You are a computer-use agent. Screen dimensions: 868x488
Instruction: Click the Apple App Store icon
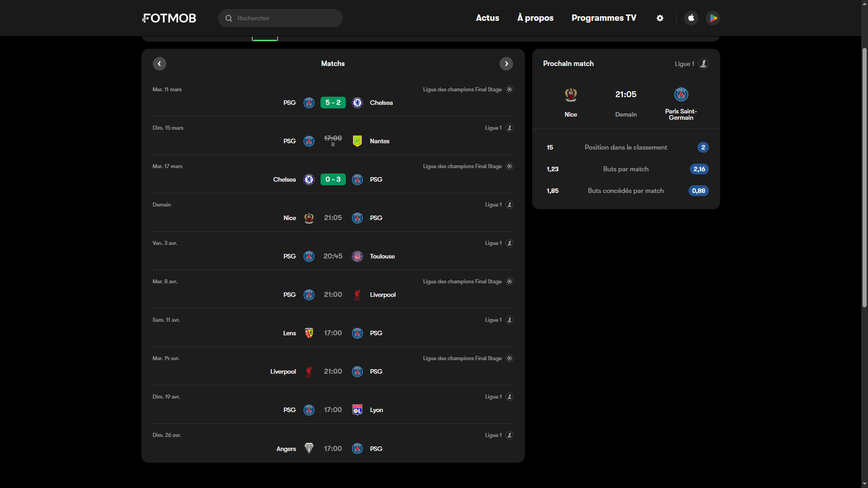pyautogui.click(x=691, y=18)
